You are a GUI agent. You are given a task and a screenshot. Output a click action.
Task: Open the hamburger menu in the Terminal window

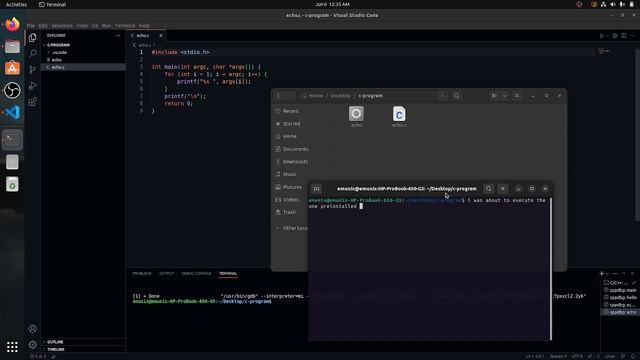click(x=502, y=189)
